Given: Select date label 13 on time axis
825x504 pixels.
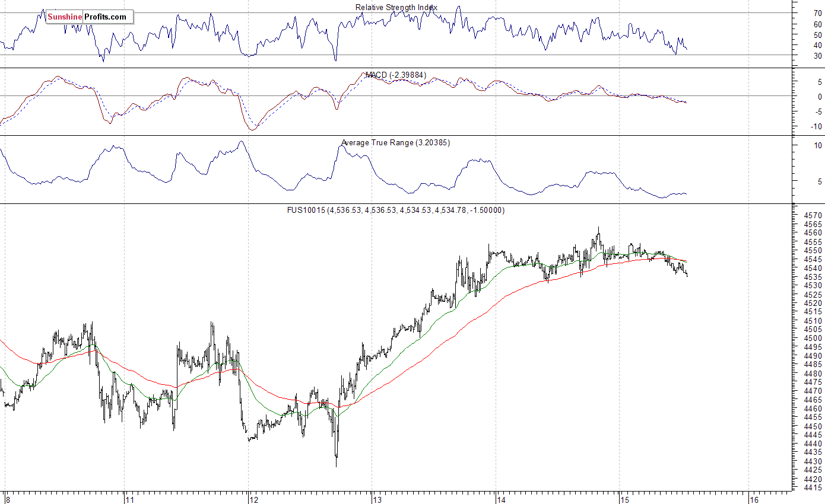Looking at the screenshot, I should (378, 499).
